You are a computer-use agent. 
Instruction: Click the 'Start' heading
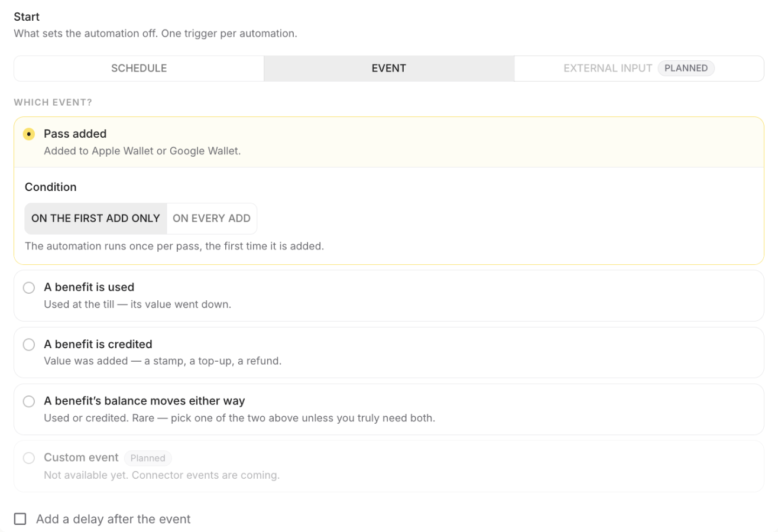point(27,17)
